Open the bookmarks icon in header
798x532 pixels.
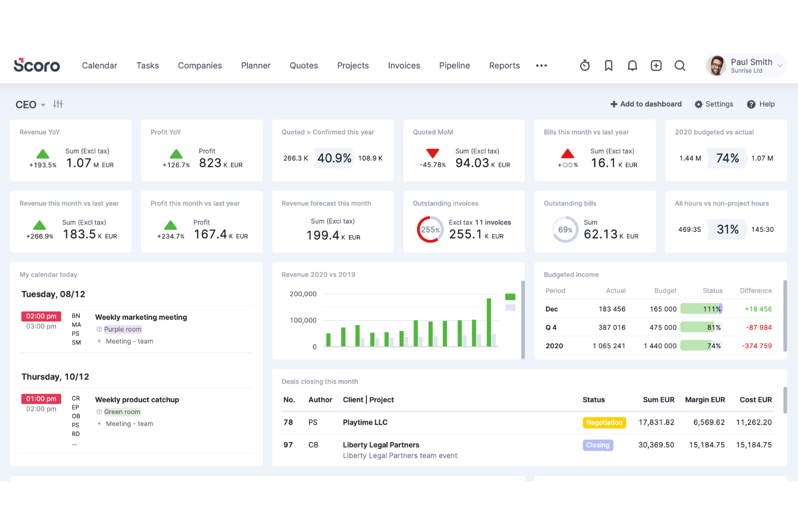(x=608, y=65)
